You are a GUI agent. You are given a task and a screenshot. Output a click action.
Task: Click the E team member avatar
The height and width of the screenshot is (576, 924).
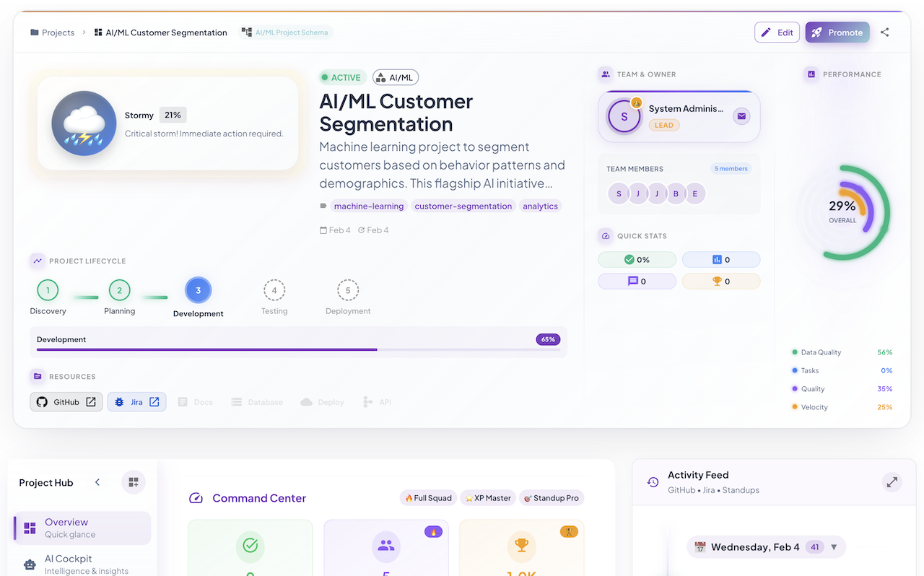695,193
